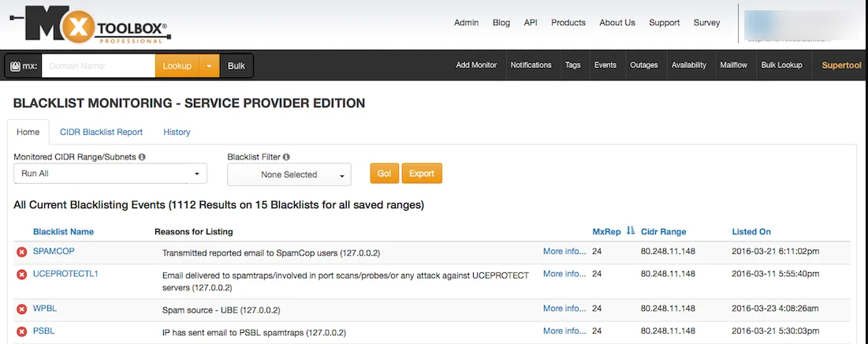This screenshot has width=868, height=344.
Task: Open the WPBL blacklist link
Action: click(45, 308)
